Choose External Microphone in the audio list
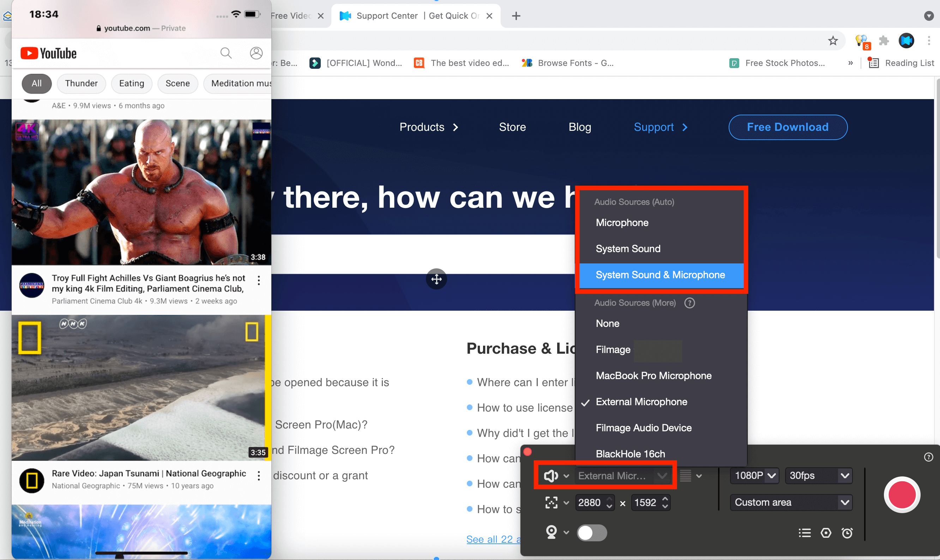The height and width of the screenshot is (560, 940). click(x=661, y=402)
